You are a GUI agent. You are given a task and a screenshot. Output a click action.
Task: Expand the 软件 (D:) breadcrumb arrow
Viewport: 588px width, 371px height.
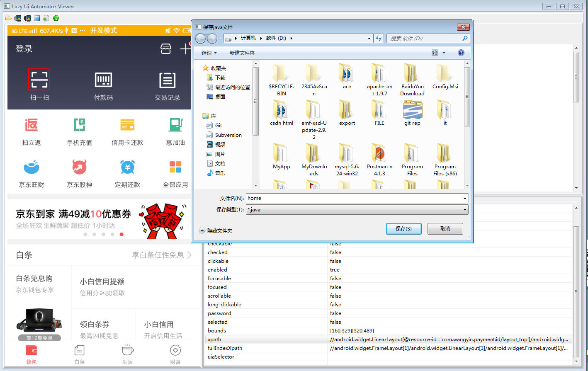[292, 38]
